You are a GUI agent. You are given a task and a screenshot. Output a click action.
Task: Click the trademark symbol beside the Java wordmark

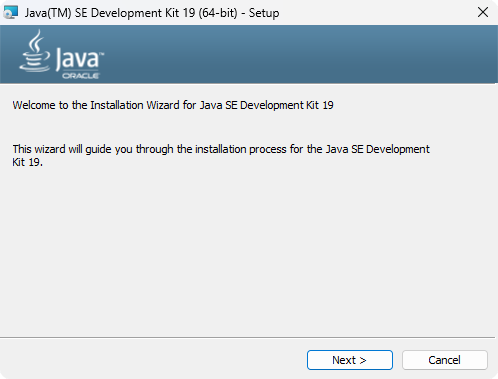[x=102, y=53]
